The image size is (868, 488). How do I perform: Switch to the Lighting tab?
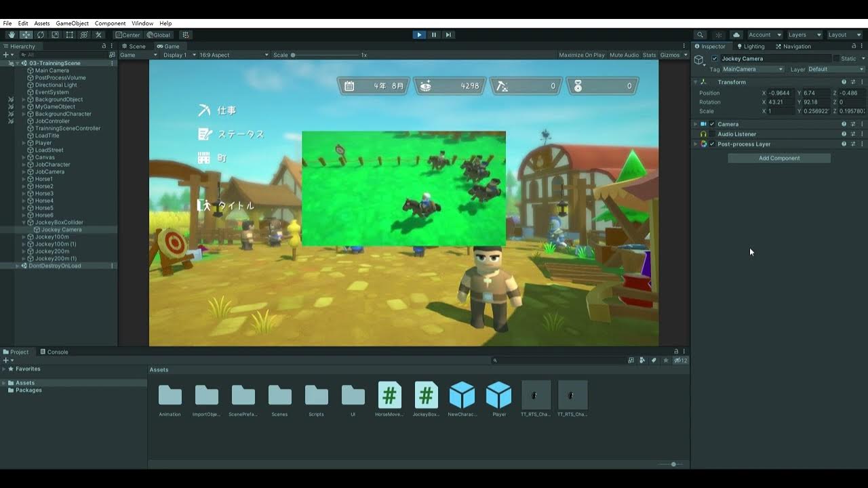coord(749,46)
